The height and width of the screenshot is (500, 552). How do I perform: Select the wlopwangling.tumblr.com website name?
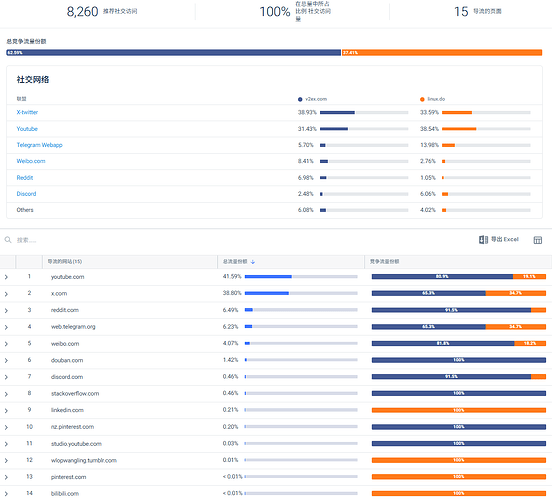[84, 460]
